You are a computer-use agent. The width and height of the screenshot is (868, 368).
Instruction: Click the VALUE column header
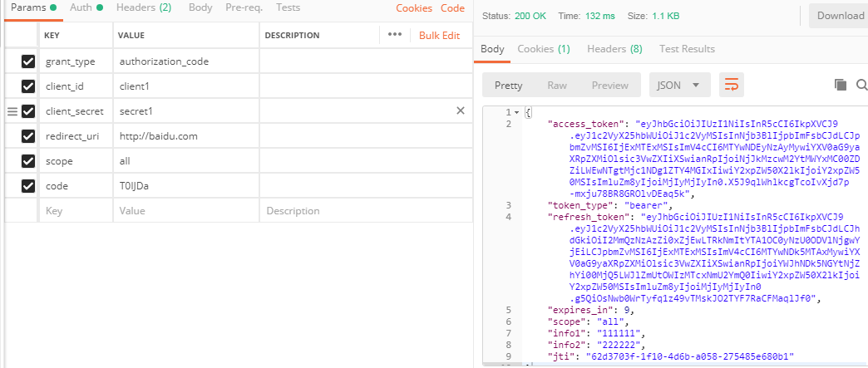point(131,36)
